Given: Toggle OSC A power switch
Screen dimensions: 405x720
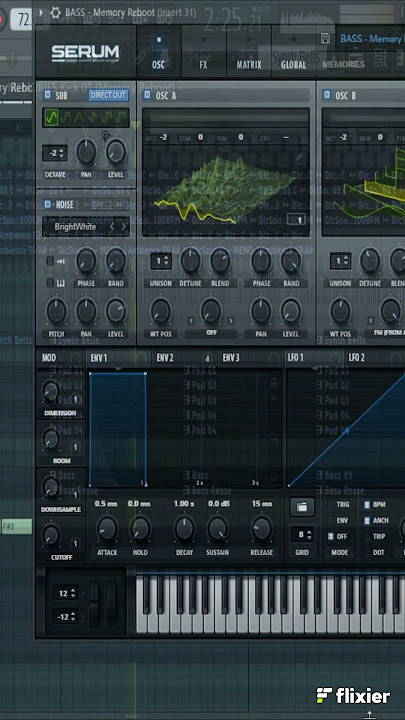Looking at the screenshot, I should click(x=147, y=95).
